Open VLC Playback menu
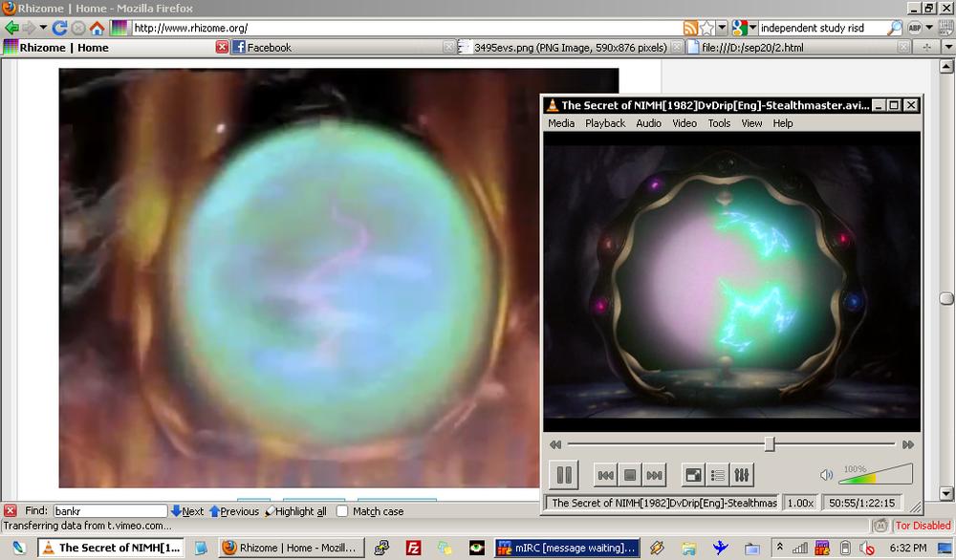The height and width of the screenshot is (560, 956). 605,123
